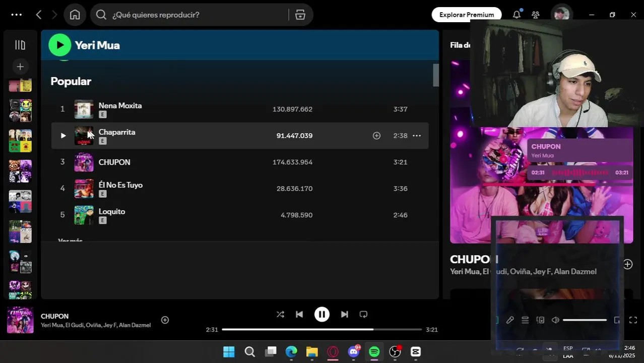Open File Explorer from taskbar
This screenshot has height=363, width=644.
[x=312, y=351]
